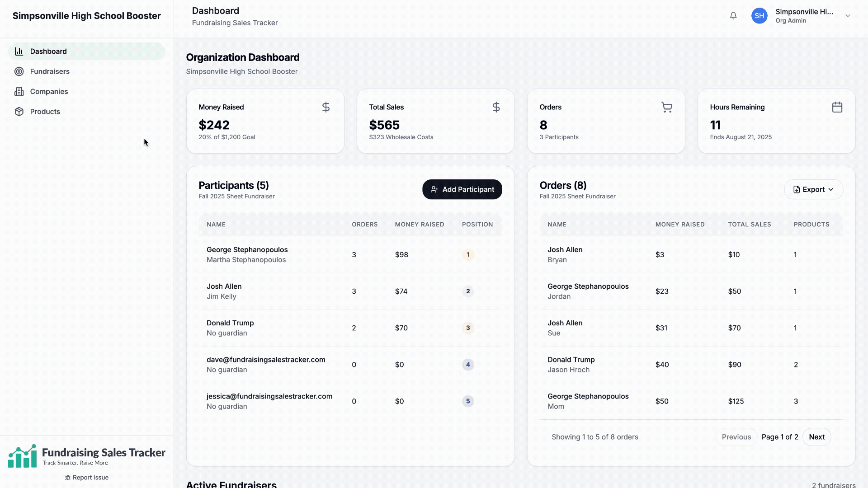Click the shopping cart icon in Orders card
868x488 pixels.
[666, 107]
